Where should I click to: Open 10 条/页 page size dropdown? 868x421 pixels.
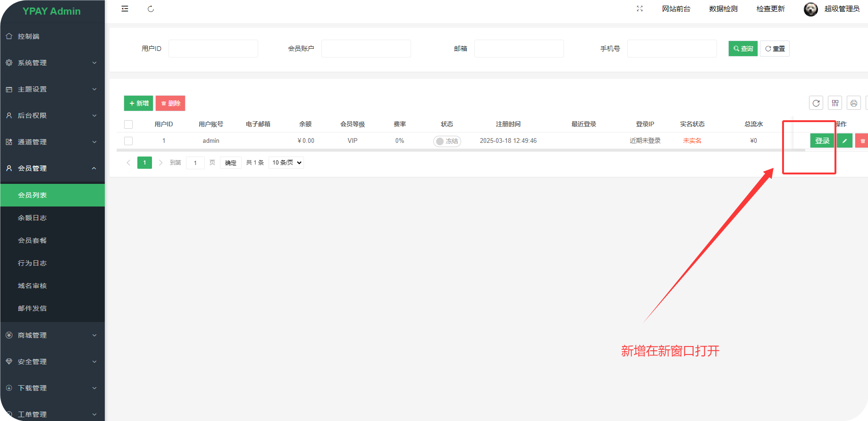(x=286, y=163)
